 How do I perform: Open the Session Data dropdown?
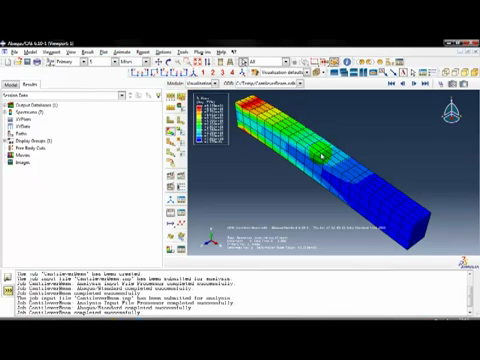tap(122, 96)
